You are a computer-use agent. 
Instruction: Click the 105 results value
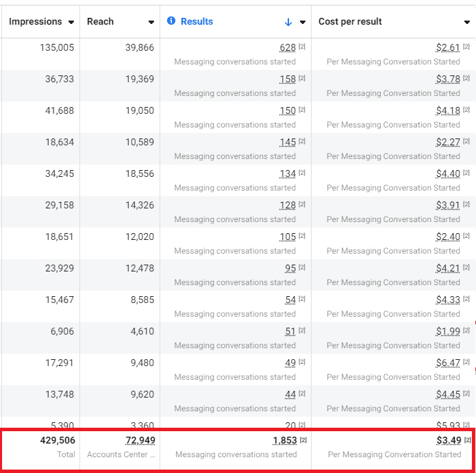[x=288, y=237]
